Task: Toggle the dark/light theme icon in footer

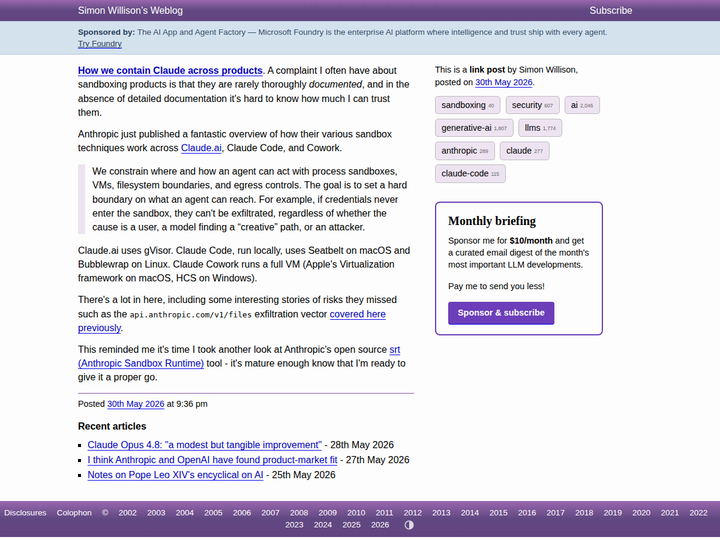Action: pyautogui.click(x=409, y=525)
